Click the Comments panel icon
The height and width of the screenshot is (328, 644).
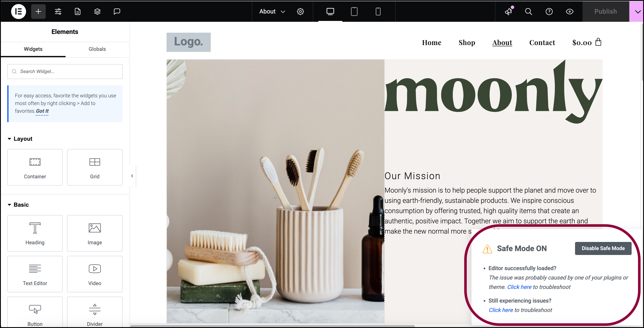[x=117, y=11]
